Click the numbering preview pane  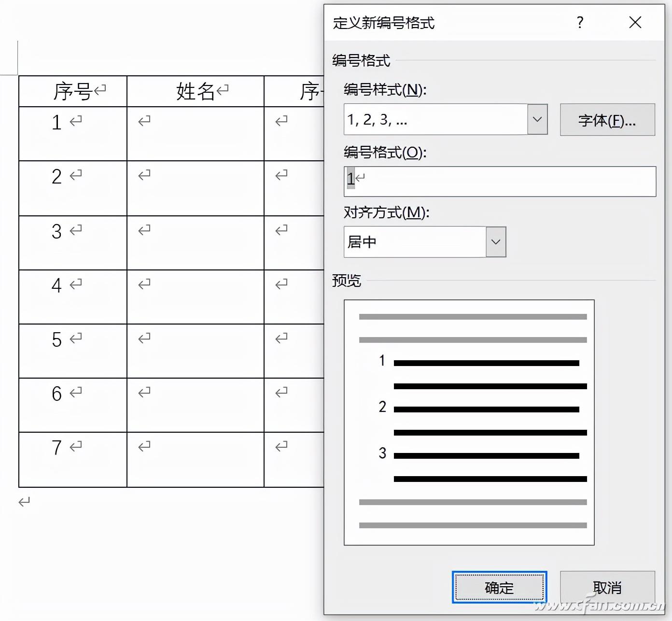(x=469, y=423)
